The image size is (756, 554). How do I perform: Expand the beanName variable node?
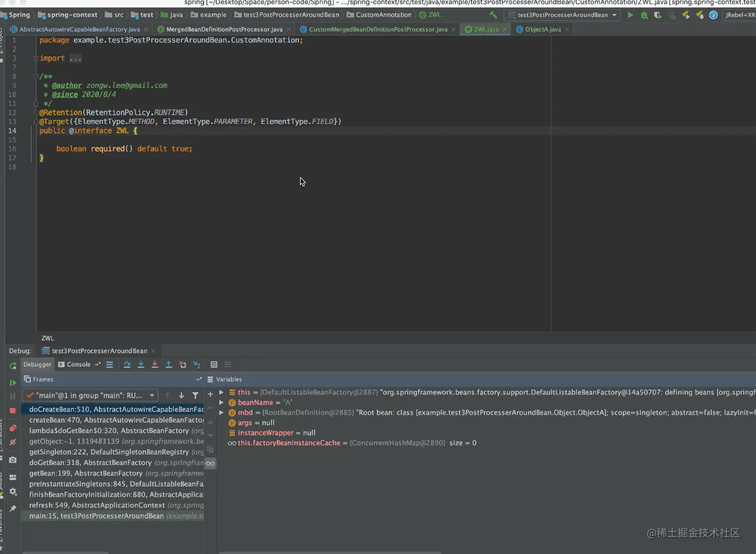pyautogui.click(x=222, y=403)
